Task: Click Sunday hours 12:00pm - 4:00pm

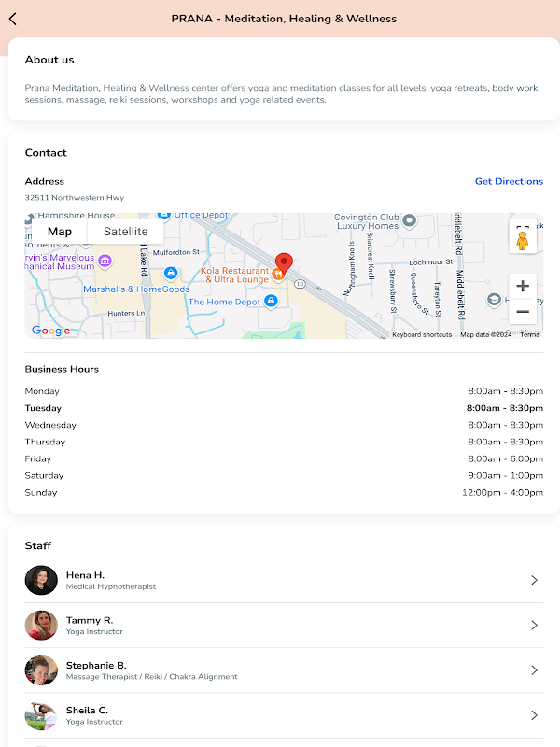Action: [x=502, y=493]
